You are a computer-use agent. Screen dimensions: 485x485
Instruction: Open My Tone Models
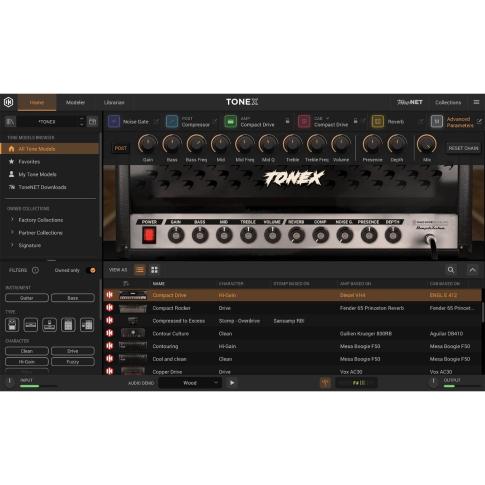tap(37, 174)
